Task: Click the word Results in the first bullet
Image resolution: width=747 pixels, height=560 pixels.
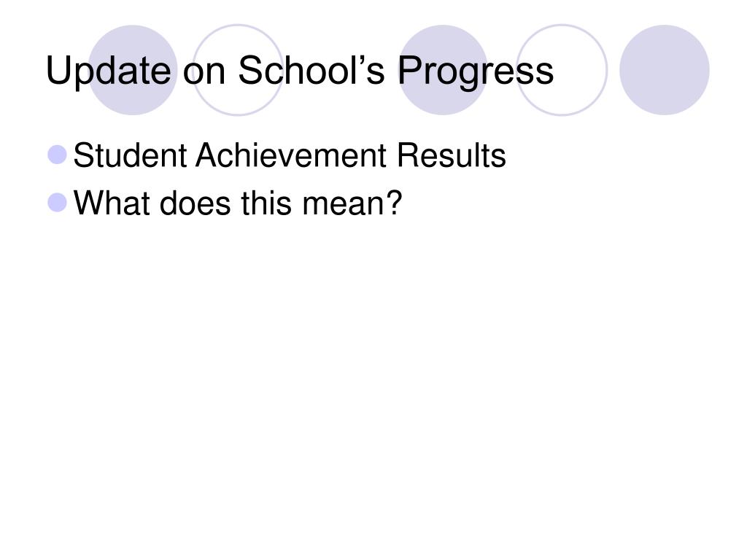Action: tap(451, 155)
